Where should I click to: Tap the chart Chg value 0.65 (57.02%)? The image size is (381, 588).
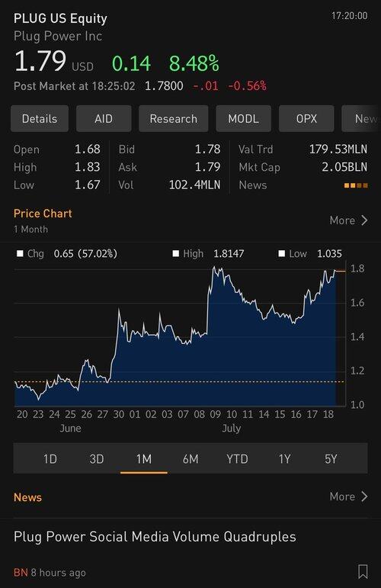85,254
